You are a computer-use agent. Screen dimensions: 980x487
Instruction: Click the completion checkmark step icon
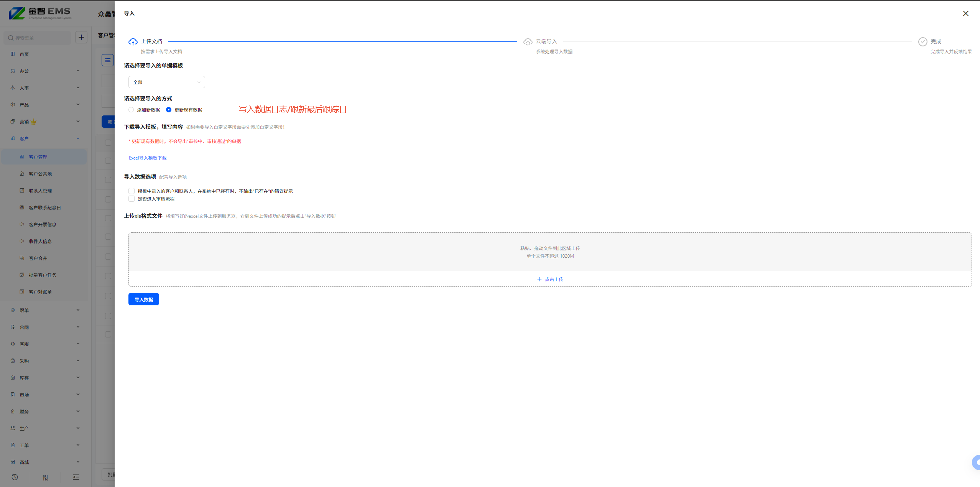click(922, 42)
